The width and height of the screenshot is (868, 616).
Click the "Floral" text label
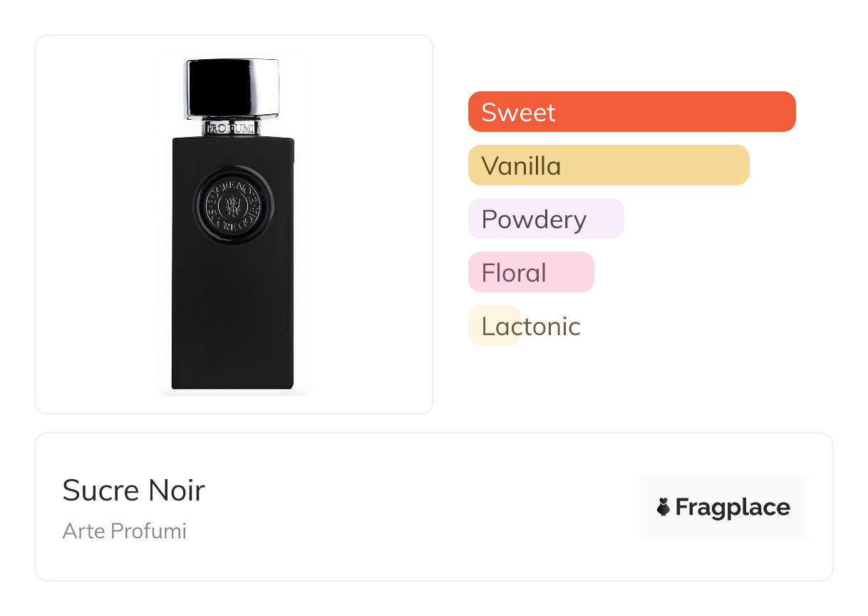click(514, 273)
